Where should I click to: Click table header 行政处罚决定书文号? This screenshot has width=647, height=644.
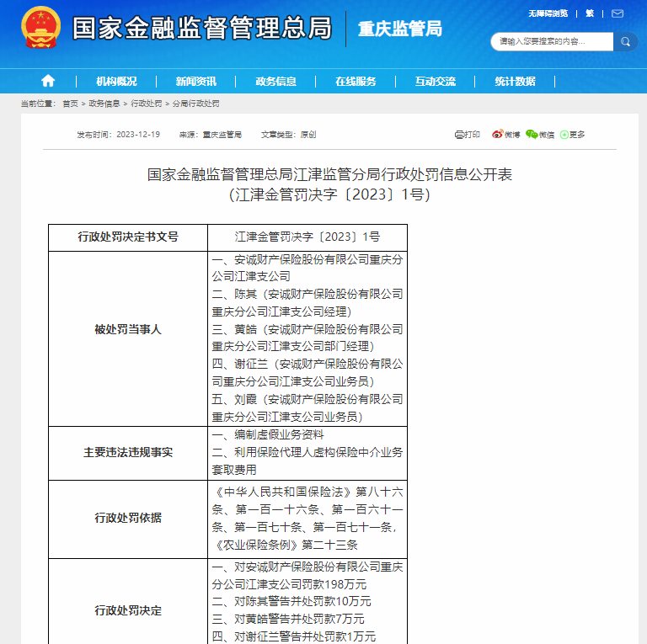[128, 237]
